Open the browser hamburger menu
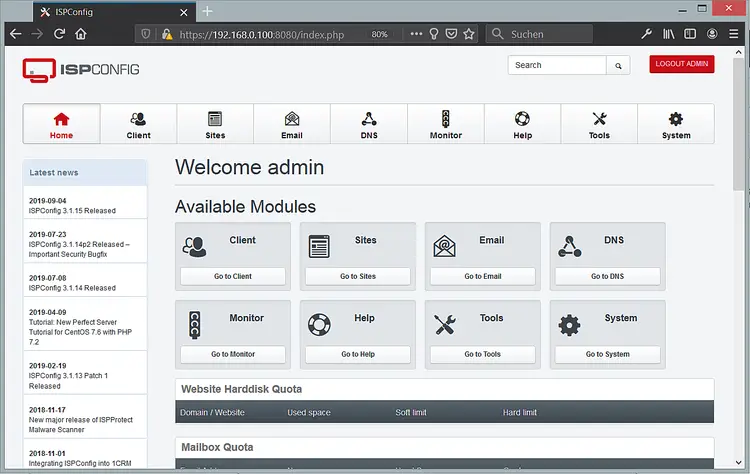Viewport: 750px width, 474px height. click(x=735, y=34)
